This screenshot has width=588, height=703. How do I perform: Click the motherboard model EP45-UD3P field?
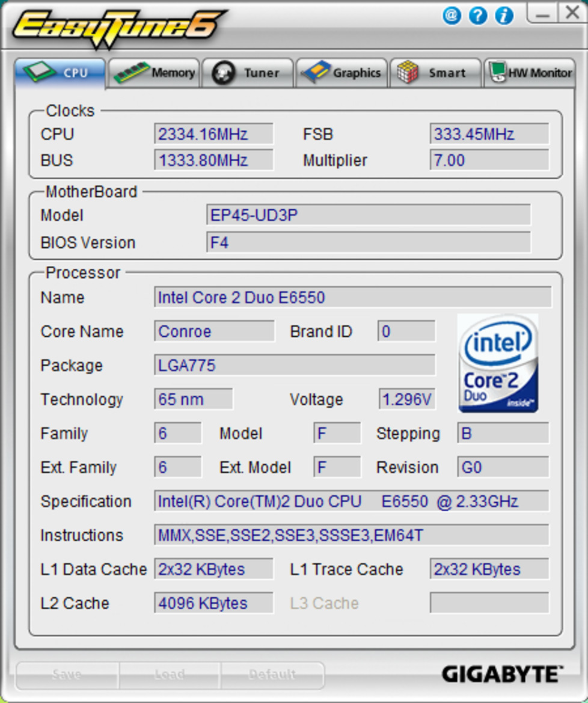369,215
